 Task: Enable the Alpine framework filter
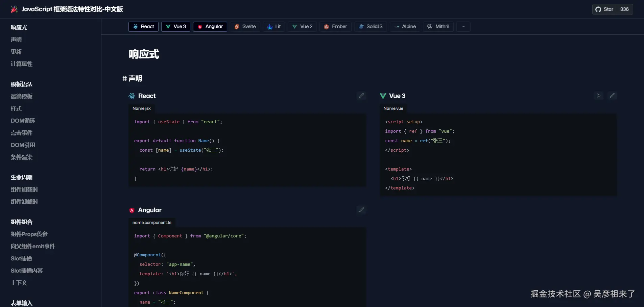[405, 27]
